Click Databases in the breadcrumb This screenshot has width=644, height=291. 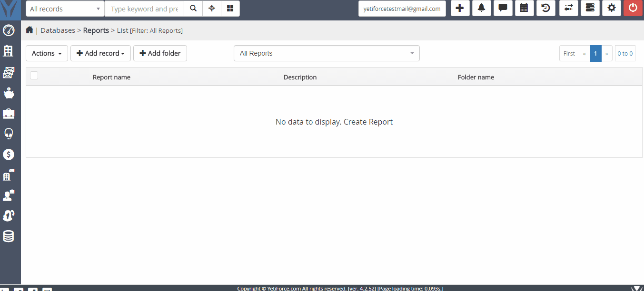click(58, 30)
